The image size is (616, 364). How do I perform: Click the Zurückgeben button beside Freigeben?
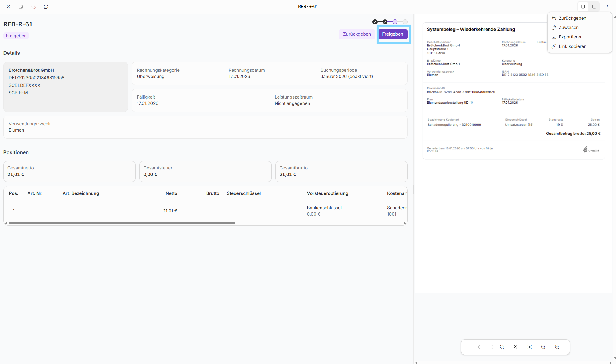click(x=357, y=34)
